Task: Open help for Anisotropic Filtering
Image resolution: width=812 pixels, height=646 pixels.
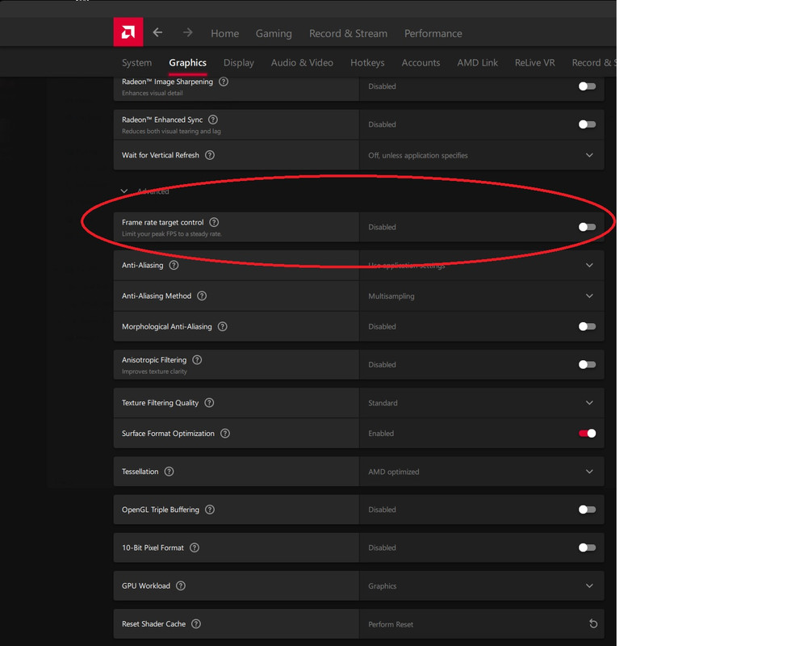Action: click(197, 359)
